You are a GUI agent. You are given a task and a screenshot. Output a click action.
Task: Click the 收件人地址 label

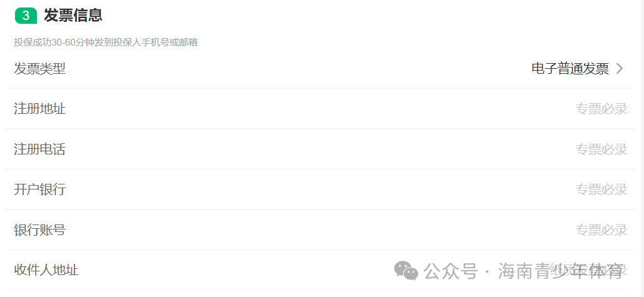point(46,270)
